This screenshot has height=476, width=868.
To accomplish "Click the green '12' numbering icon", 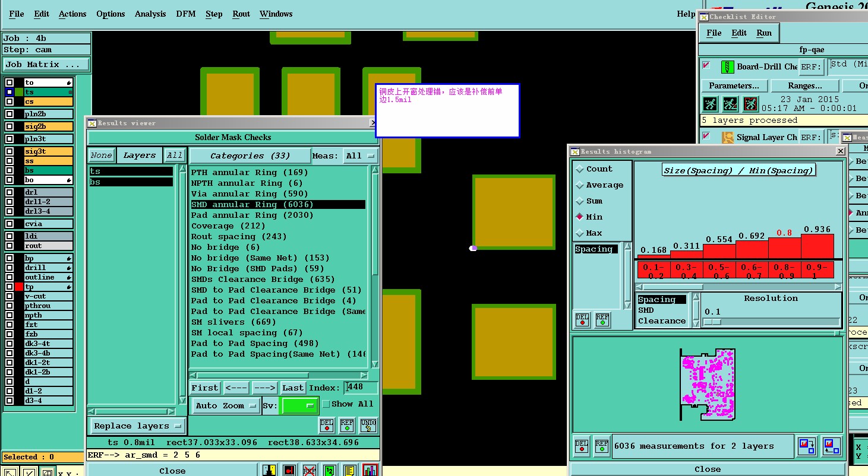I will coord(329,470).
